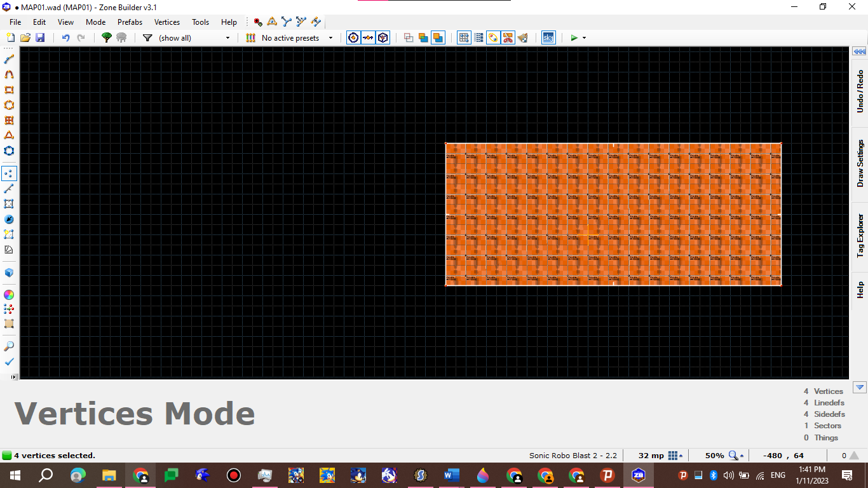
Task: Open Visual mode with blue cube icon
Action: pyautogui.click(x=9, y=273)
